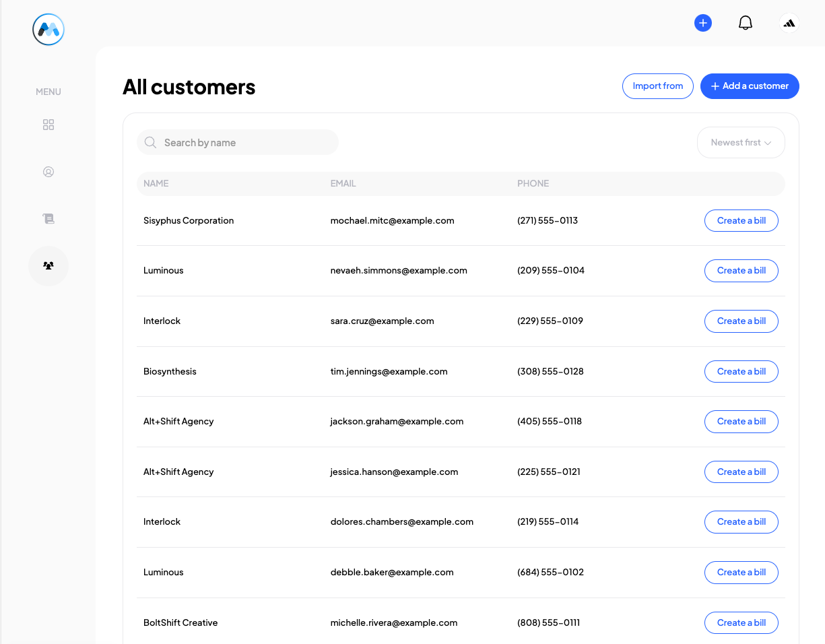This screenshot has height=644, width=825.
Task: Click email nevaeh.simmons@example.com
Action: 399,271
